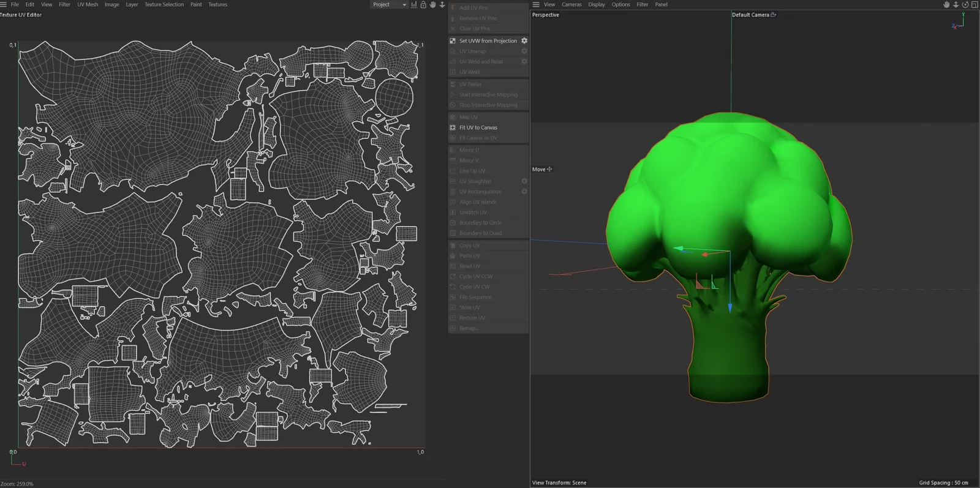The image size is (980, 488).
Task: Click the viewport orbit rotate icon
Action: tap(965, 4)
